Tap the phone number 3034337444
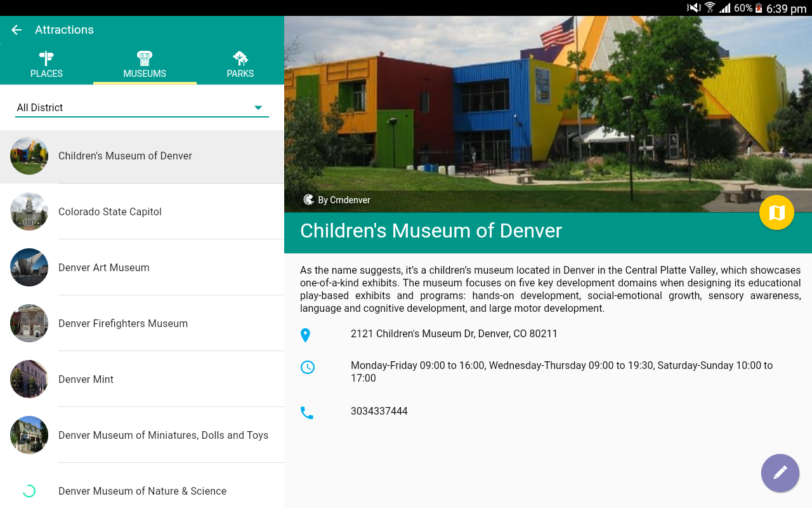 coord(379,411)
